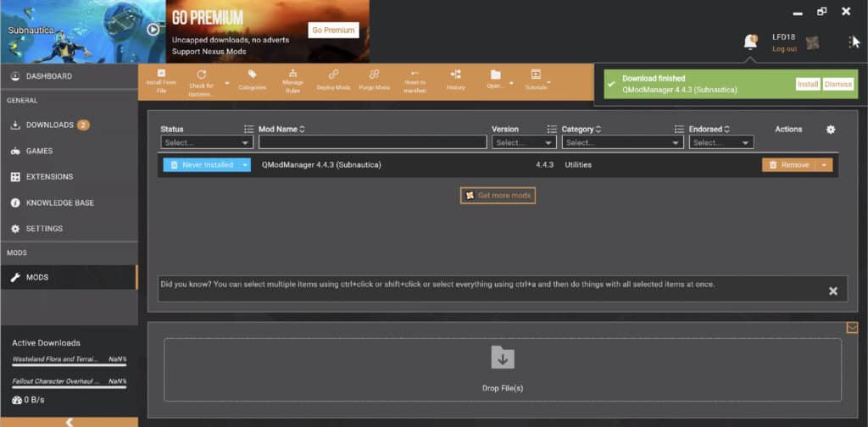The width and height of the screenshot is (868, 427).
Task: Select Mods in sidebar
Action: click(70, 277)
